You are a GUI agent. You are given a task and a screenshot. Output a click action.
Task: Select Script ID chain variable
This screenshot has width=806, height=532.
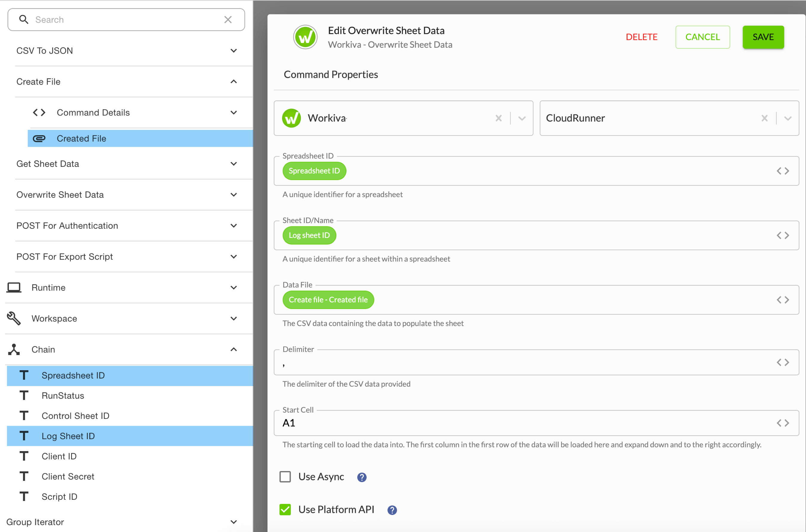[x=130, y=496]
